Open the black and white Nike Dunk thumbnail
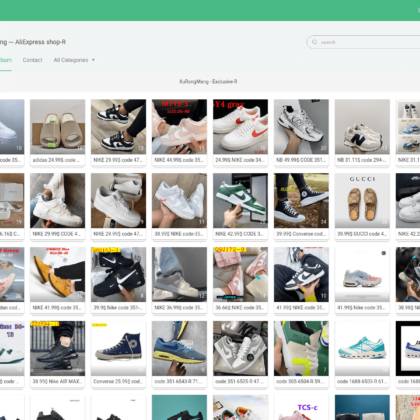420x420 pixels. click(x=118, y=127)
